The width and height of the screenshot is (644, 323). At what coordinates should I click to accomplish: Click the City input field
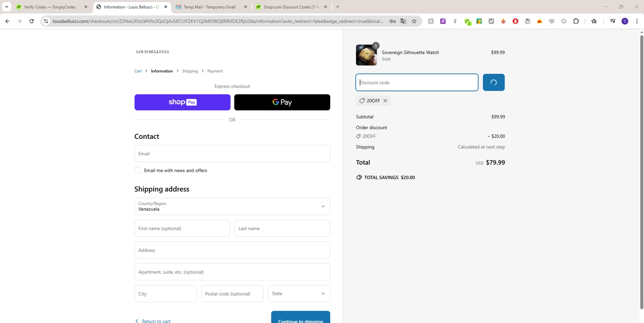(x=165, y=294)
